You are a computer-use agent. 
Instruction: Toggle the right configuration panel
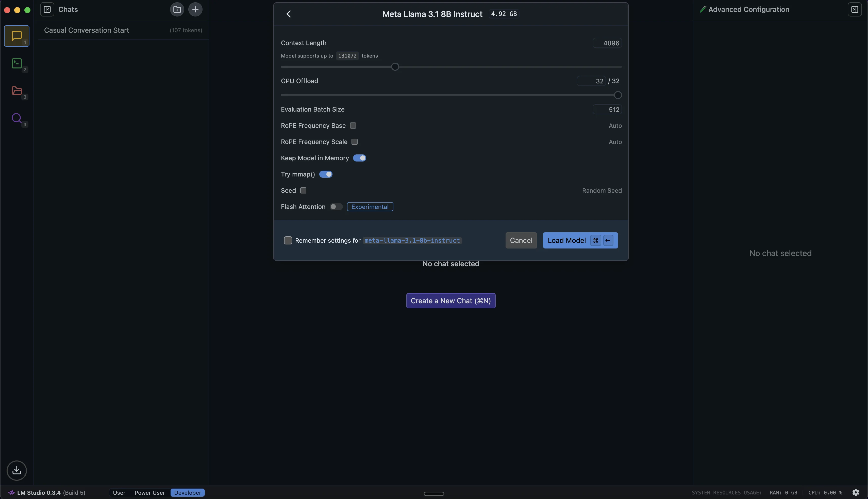click(x=854, y=9)
